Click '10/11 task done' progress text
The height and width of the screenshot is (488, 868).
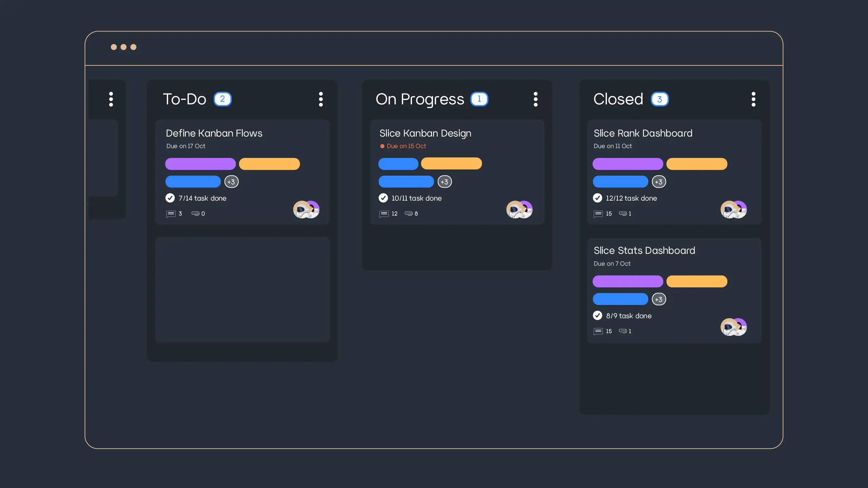417,198
